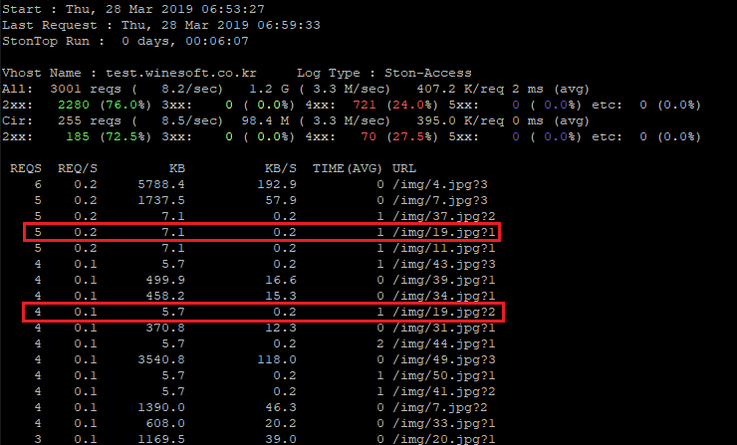The width and height of the screenshot is (737, 445).
Task: Select URL /img/11.jpg?1
Action: 444,248
